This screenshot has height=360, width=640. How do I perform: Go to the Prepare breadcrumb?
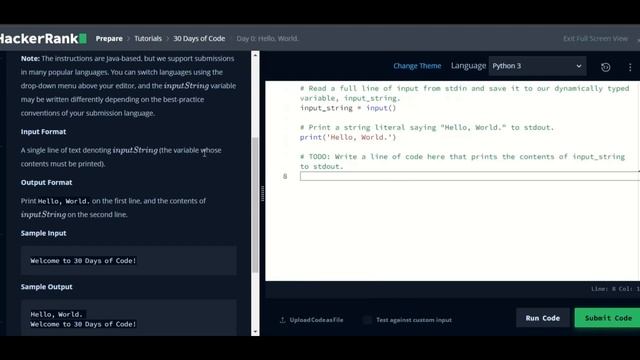tap(109, 38)
